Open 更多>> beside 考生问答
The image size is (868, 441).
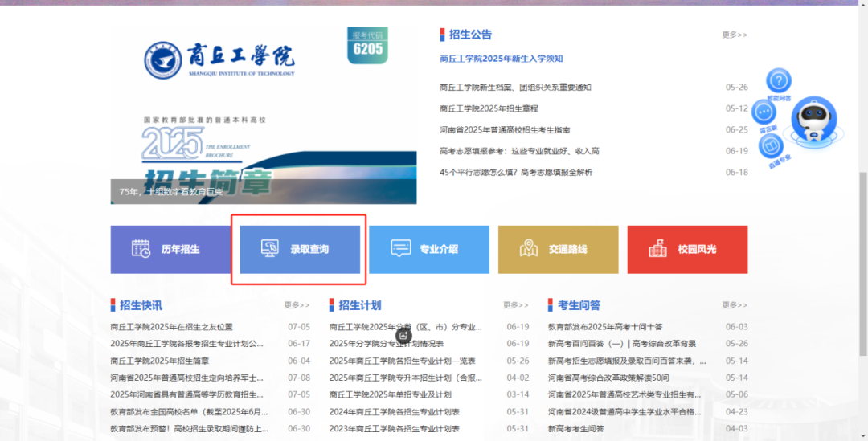coord(735,305)
